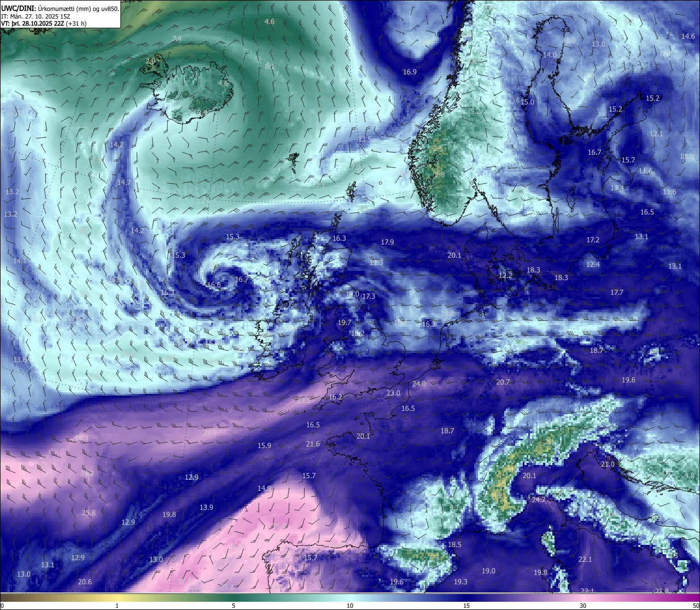The image size is (700, 610).
Task: Select the 13.5 value in the Norwegian Sea
Action: click(x=365, y=140)
